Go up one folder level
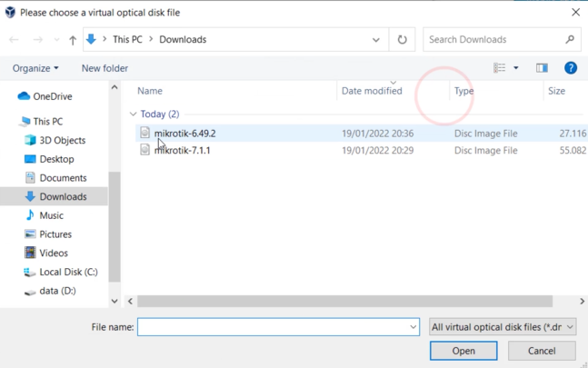Viewport: 588px width, 368px height. (x=73, y=40)
